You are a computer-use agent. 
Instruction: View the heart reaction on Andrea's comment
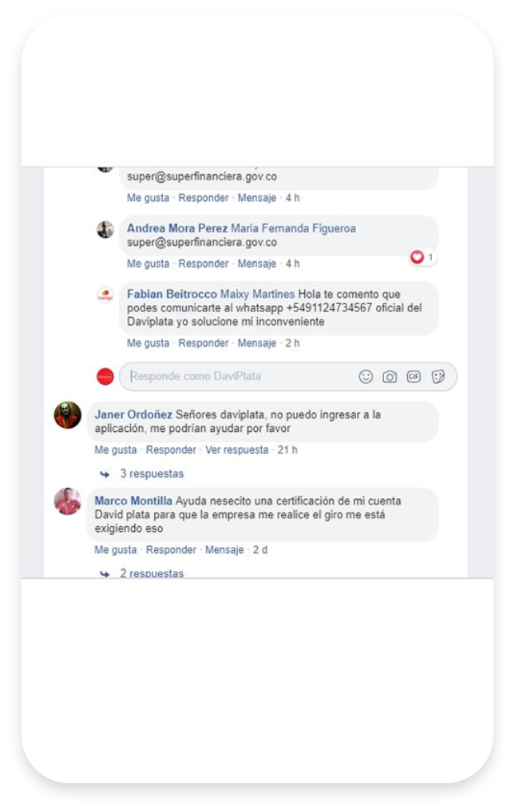click(422, 257)
